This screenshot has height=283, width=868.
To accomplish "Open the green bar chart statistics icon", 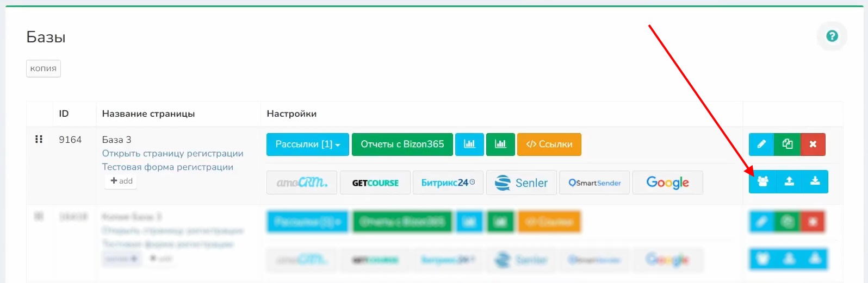I will [x=500, y=144].
